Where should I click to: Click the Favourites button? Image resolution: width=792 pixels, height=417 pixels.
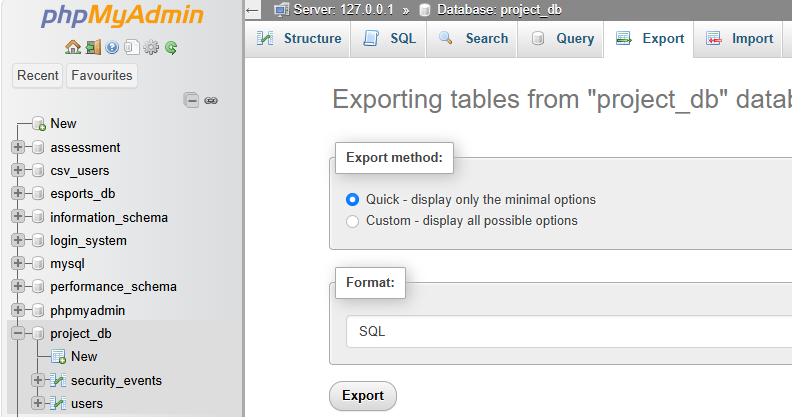point(102,76)
